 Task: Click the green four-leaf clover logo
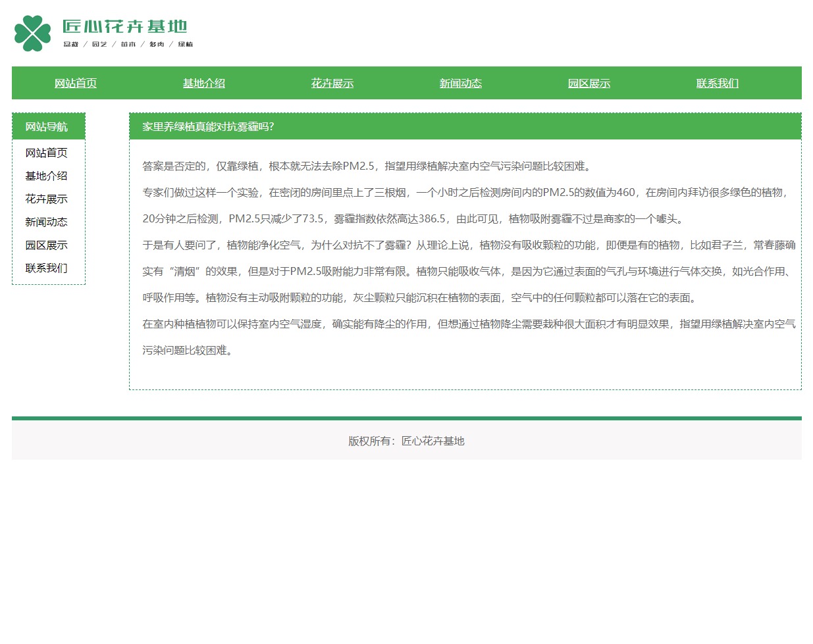(x=32, y=33)
